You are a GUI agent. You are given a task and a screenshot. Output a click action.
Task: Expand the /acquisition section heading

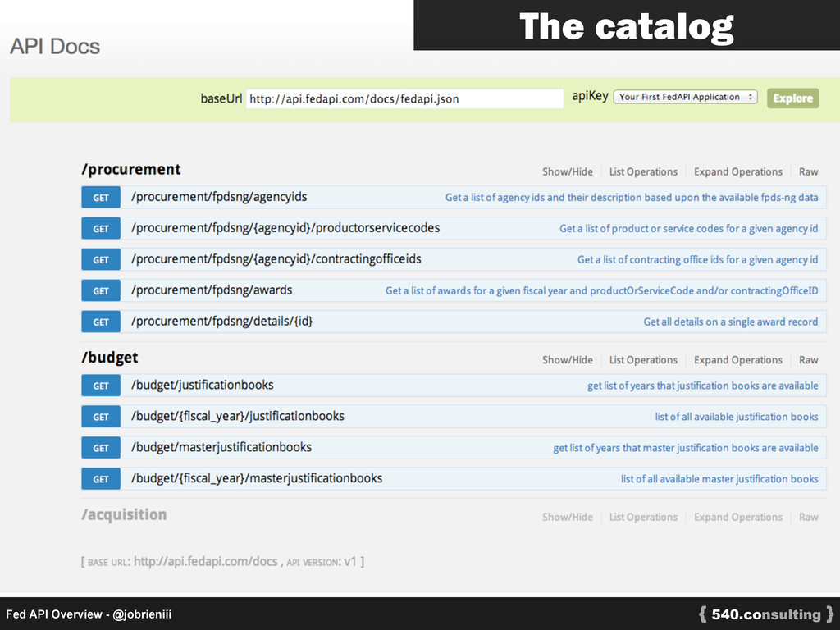tap(124, 514)
